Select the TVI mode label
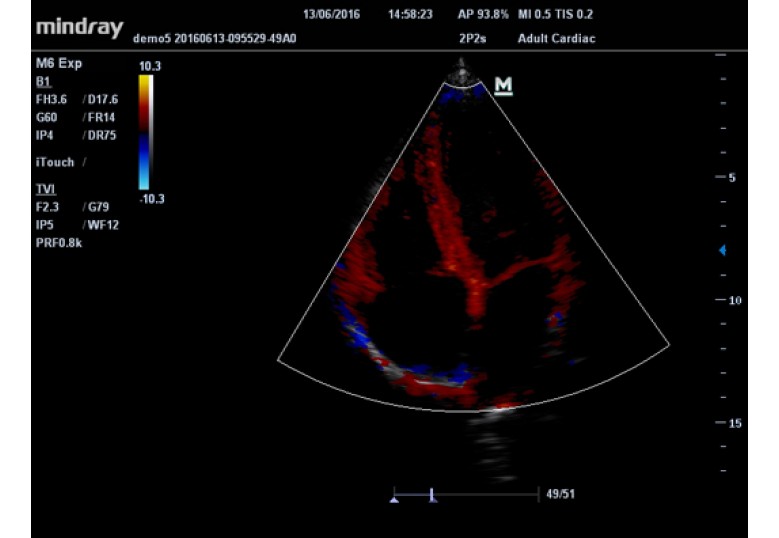The height and width of the screenshot is (538, 779). click(45, 189)
